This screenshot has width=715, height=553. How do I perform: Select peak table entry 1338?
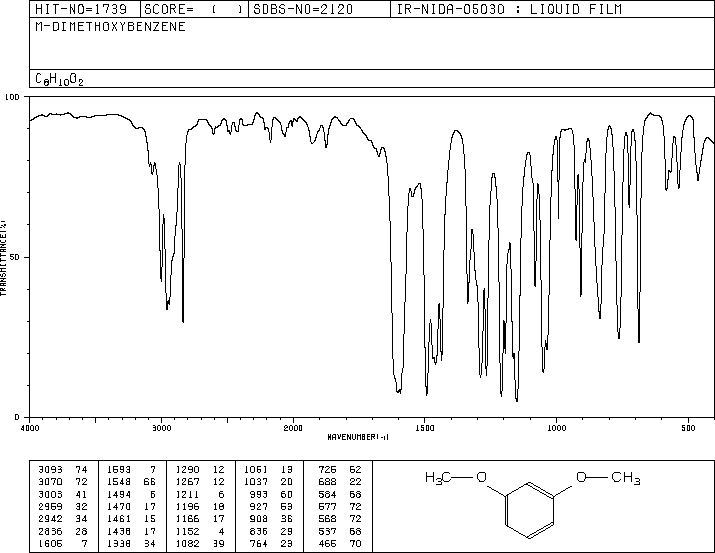coord(119,544)
